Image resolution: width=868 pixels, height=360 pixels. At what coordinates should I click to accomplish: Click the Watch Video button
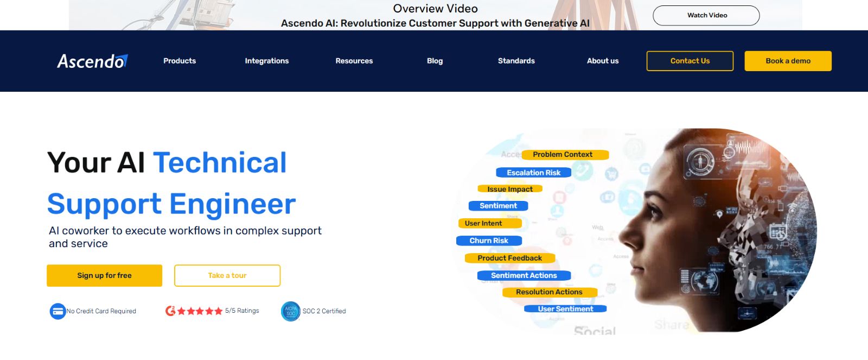click(x=706, y=15)
